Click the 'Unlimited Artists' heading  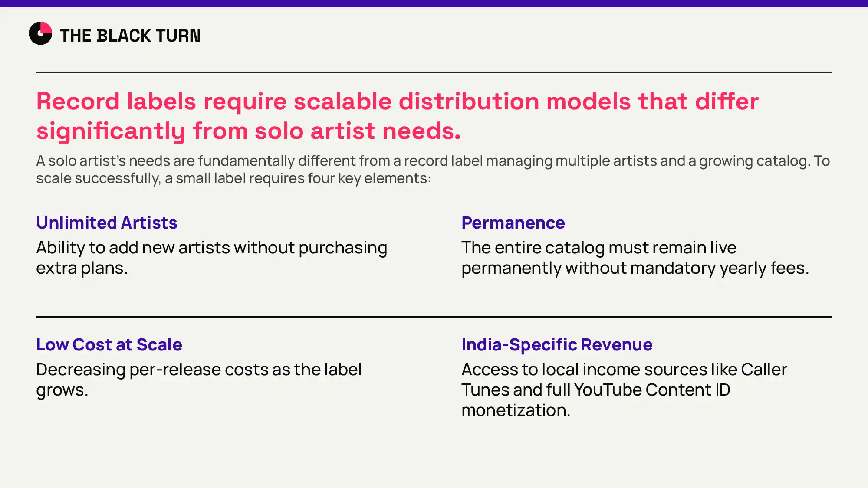pyautogui.click(x=107, y=223)
